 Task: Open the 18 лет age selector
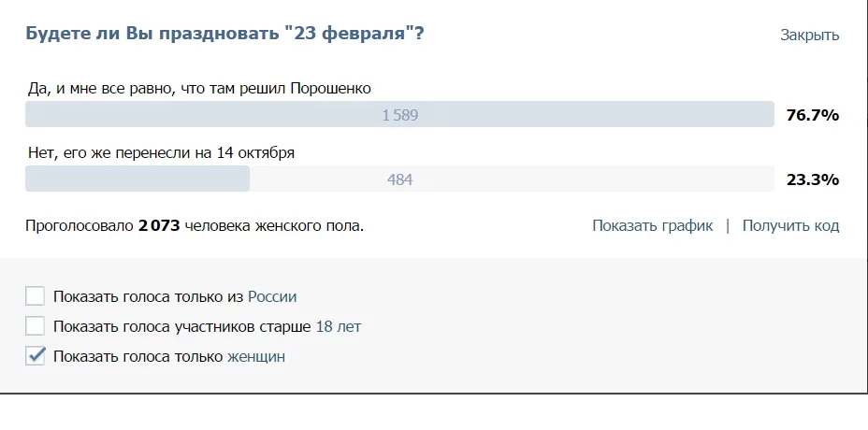pyautogui.click(x=339, y=327)
